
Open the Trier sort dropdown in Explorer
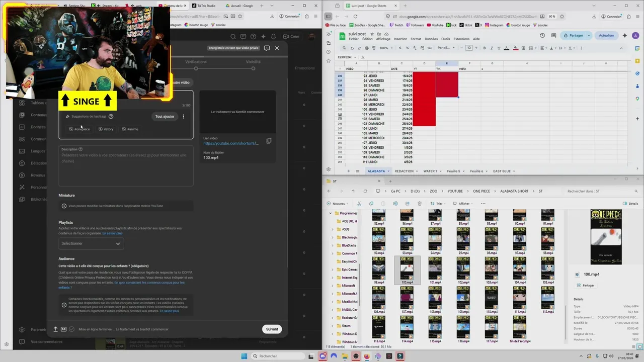point(437,204)
